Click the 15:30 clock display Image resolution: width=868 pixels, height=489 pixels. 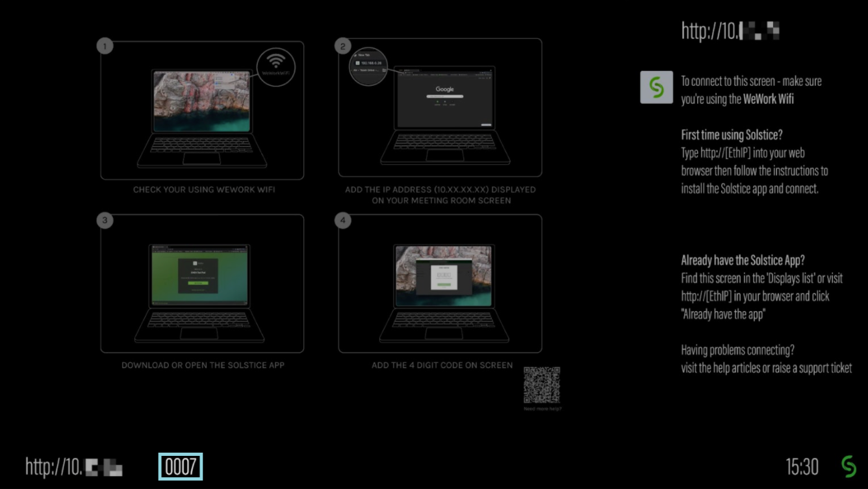coord(802,467)
